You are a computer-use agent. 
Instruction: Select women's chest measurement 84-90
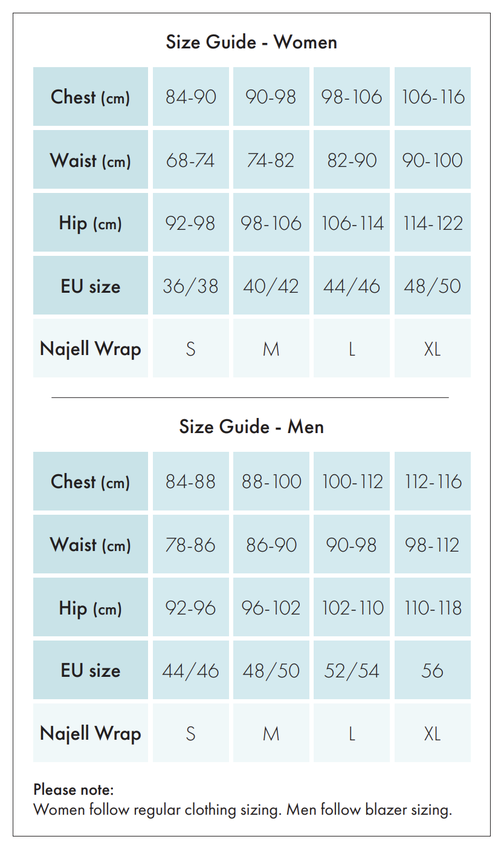coord(191,97)
